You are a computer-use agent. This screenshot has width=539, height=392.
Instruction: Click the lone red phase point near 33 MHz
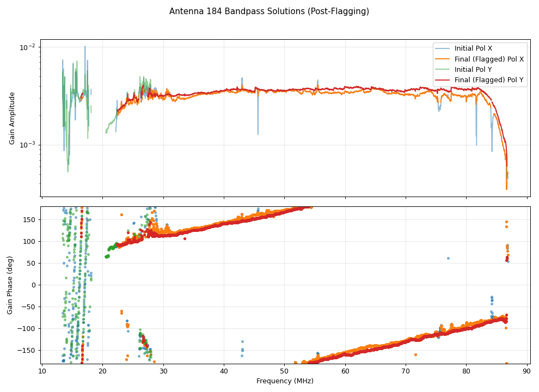click(x=185, y=238)
